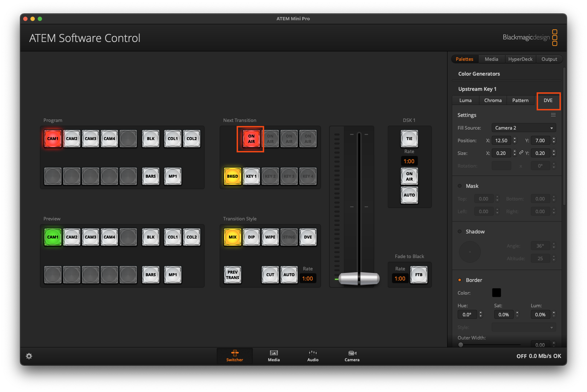Screen dimensions: 587x392
Task: Click the T-bar transition fader handle
Action: [x=359, y=278]
